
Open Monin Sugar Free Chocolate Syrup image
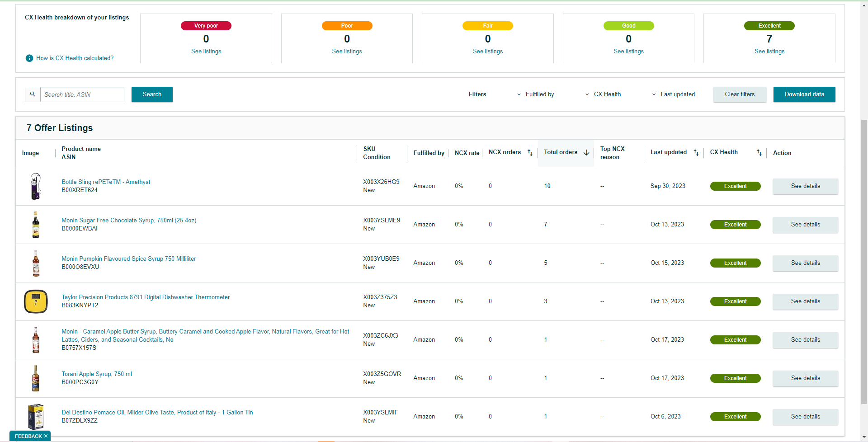36,225
